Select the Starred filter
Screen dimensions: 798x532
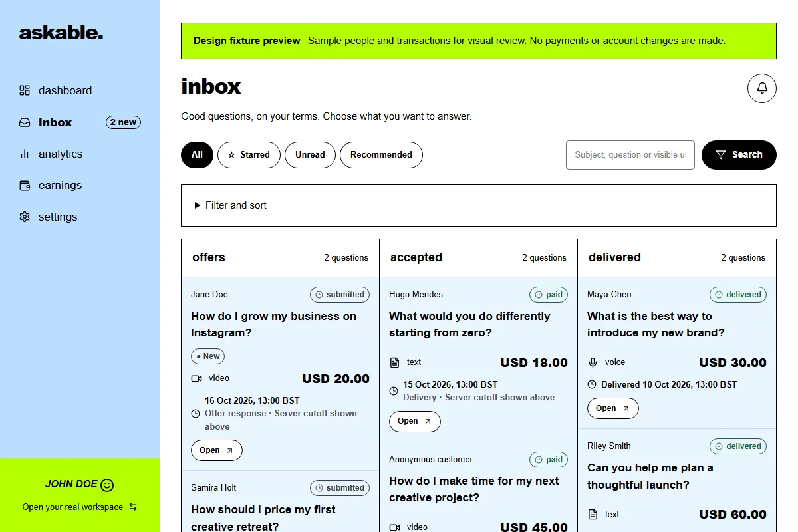tap(249, 155)
